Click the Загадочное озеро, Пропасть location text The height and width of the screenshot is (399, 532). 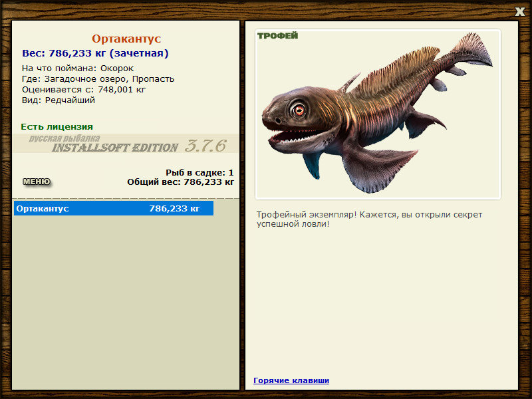pos(109,79)
